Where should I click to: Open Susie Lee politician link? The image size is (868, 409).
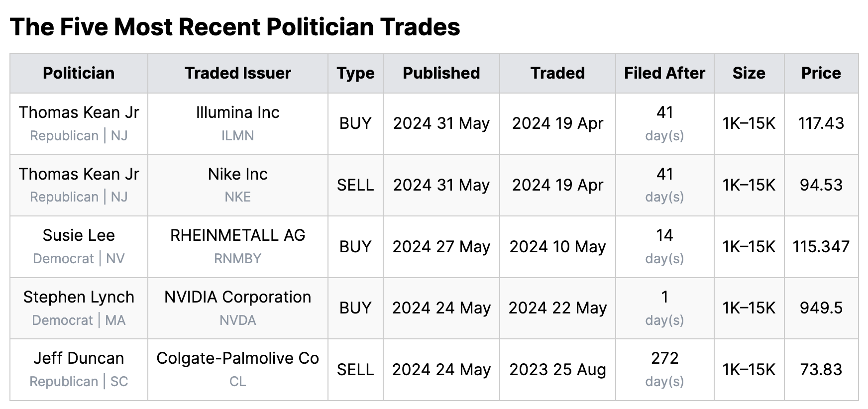79,235
